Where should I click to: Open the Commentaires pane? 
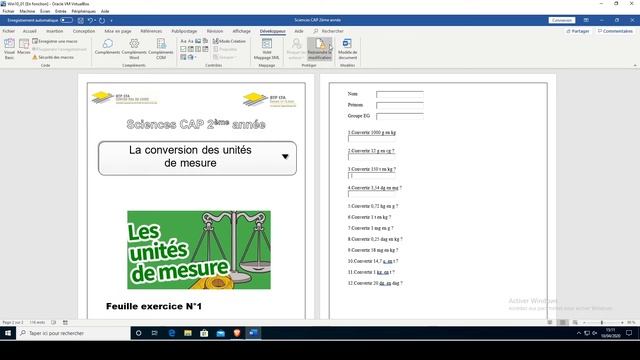(615, 31)
